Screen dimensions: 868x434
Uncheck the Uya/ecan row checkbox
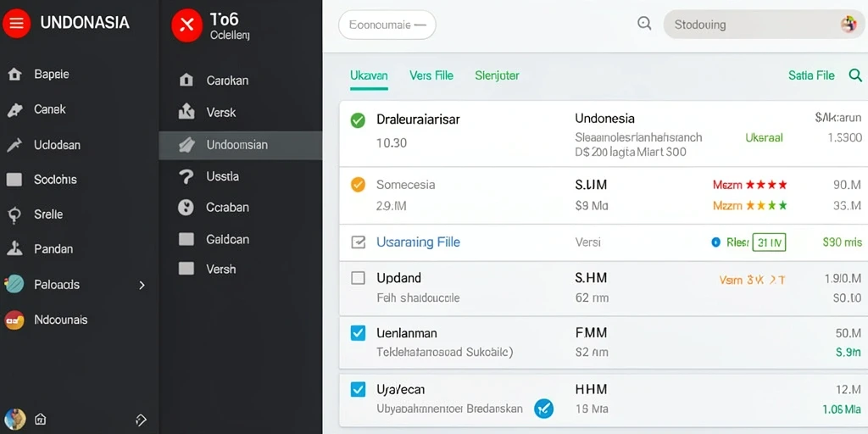(x=359, y=389)
